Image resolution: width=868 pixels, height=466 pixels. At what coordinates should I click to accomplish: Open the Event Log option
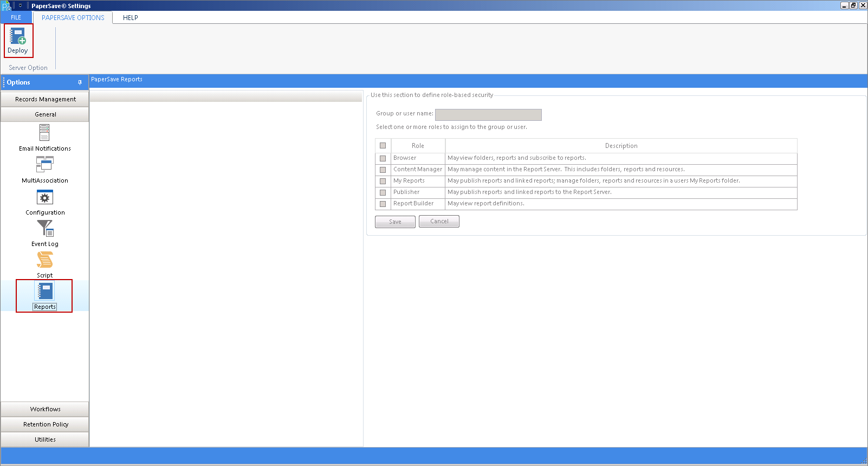(45, 233)
